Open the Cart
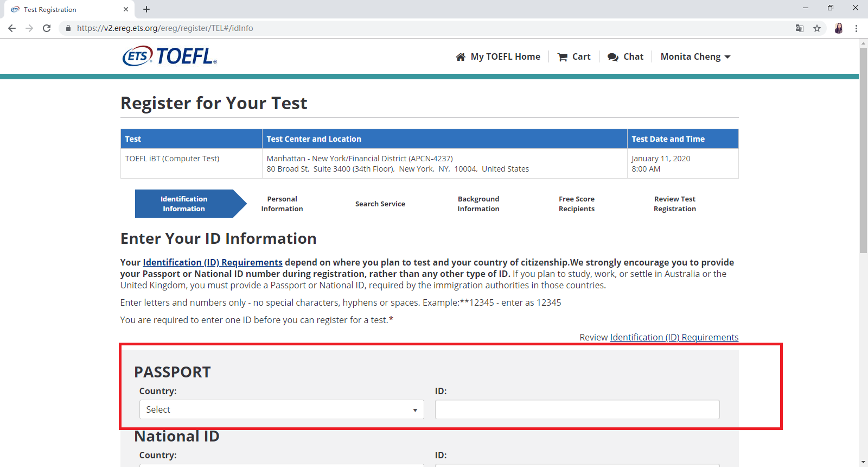The height and width of the screenshot is (467, 868). click(x=575, y=56)
